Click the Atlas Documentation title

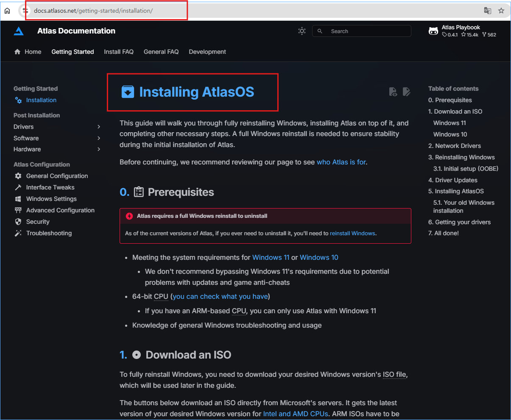76,31
